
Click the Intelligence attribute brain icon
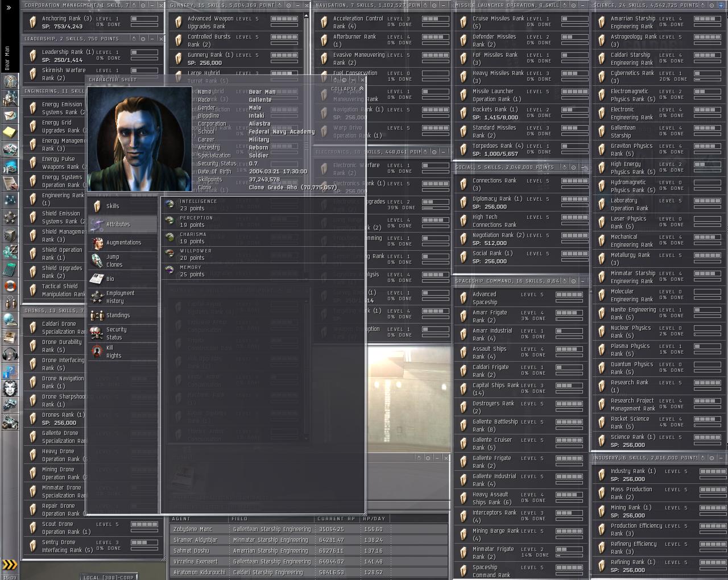(169, 205)
